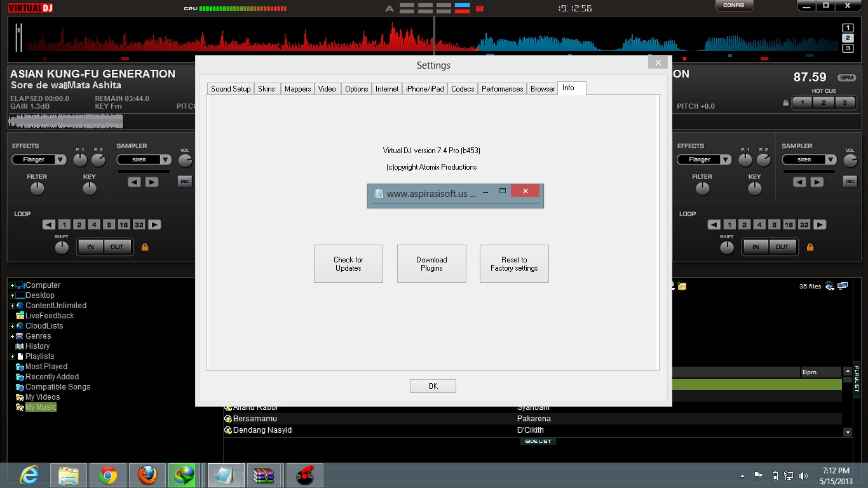Image resolution: width=868 pixels, height=488 pixels.
Task: Select waveform zoom level 1
Action: tap(848, 28)
